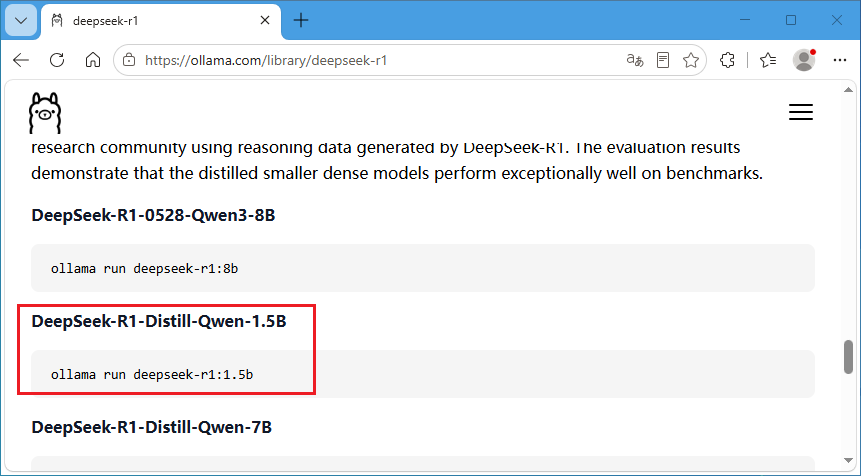This screenshot has width=861, height=476.
Task: Open the user profile avatar
Action: point(804,60)
